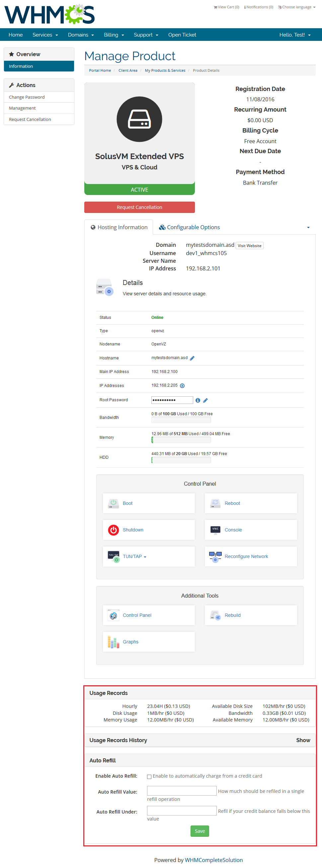Go to Portal Home breadcrumb
The image size is (322, 868).
click(x=100, y=70)
